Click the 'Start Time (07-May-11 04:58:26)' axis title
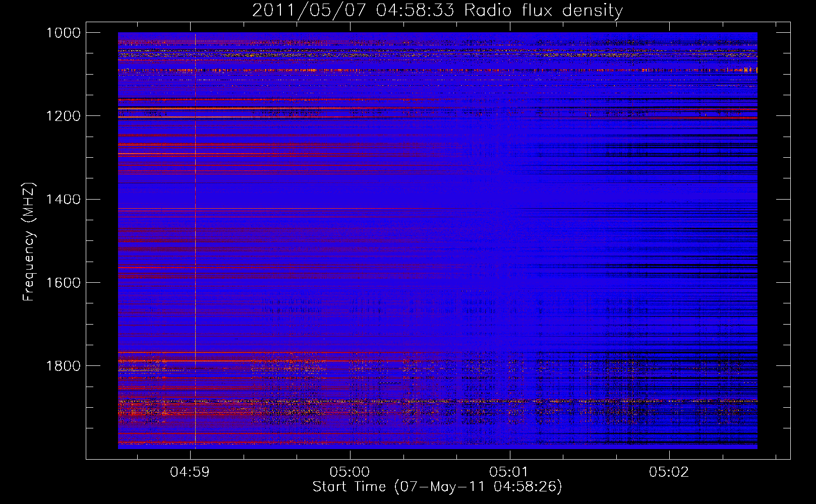Screen dimensions: 816x504 (437, 487)
